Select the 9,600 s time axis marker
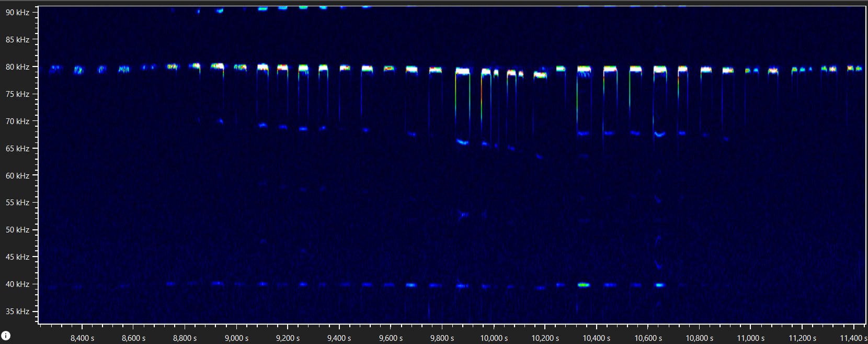Screen dimensions: 868x344 391,338
